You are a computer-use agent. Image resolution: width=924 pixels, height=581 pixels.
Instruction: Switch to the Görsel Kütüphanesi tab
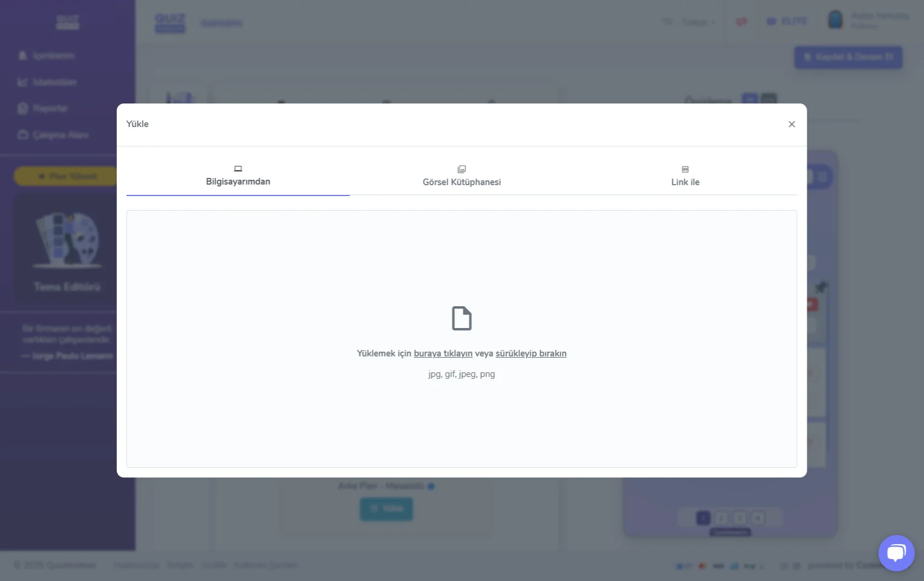click(461, 182)
